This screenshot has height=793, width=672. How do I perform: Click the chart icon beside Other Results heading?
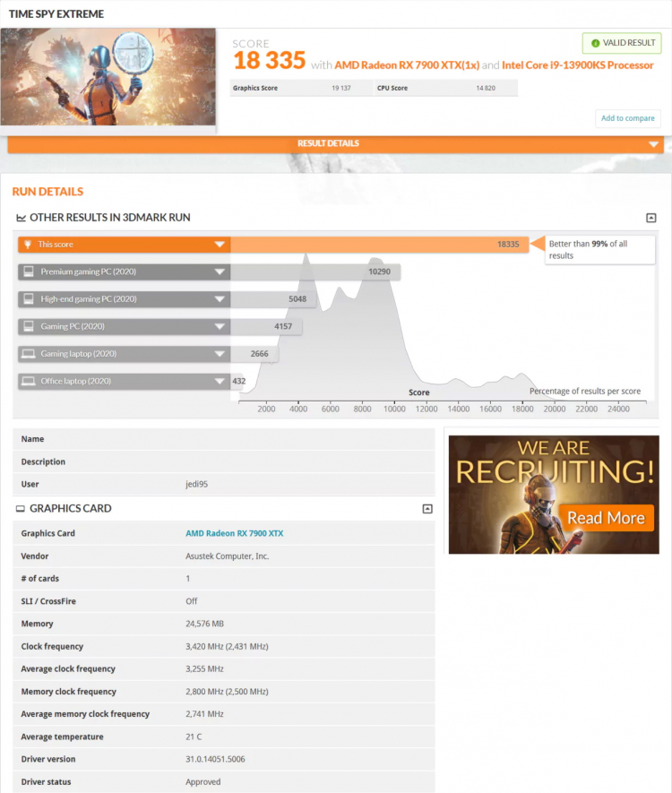point(21,218)
